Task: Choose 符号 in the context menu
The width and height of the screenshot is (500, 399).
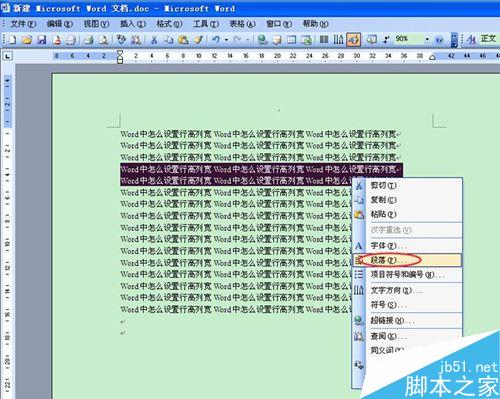Action: [x=407, y=305]
